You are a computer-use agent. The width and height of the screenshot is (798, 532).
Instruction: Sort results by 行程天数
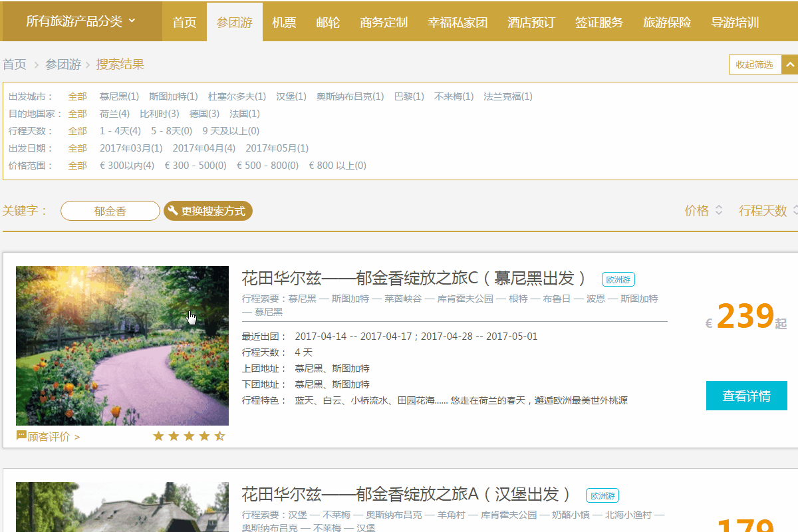click(x=763, y=211)
